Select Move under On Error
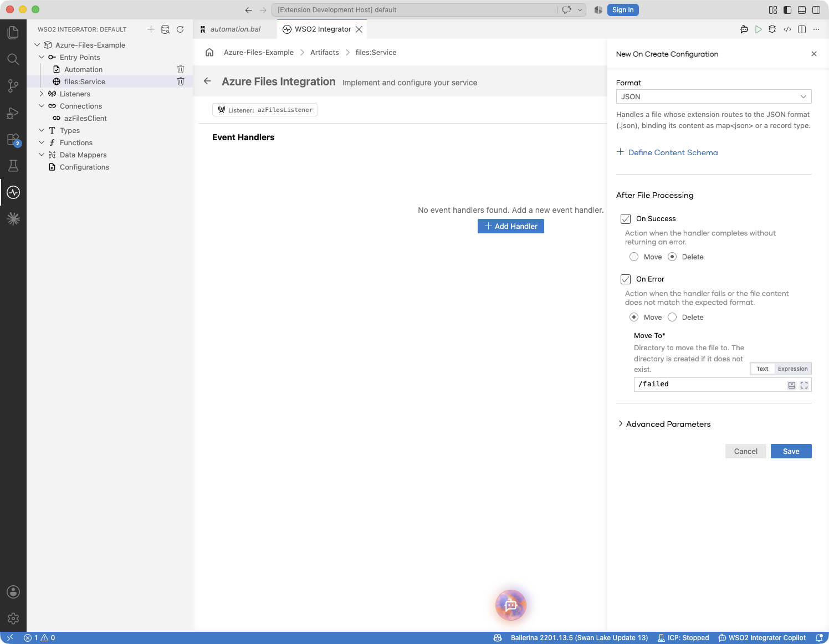The image size is (829, 644). pyautogui.click(x=634, y=317)
